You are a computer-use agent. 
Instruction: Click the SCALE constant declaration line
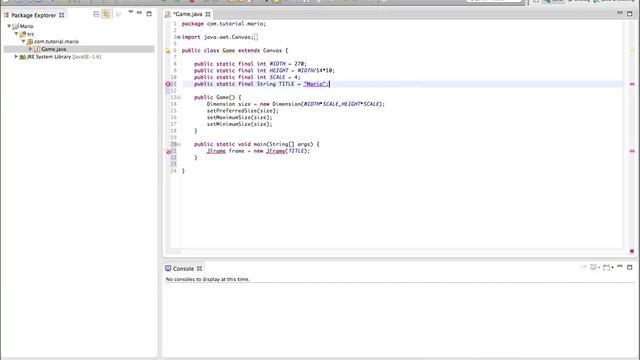247,78
